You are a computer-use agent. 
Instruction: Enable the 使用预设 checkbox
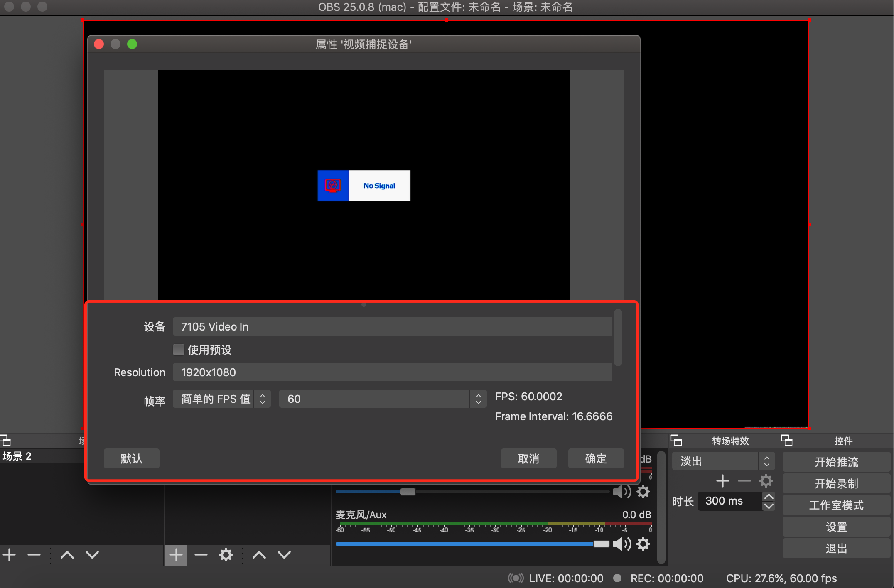pos(179,350)
